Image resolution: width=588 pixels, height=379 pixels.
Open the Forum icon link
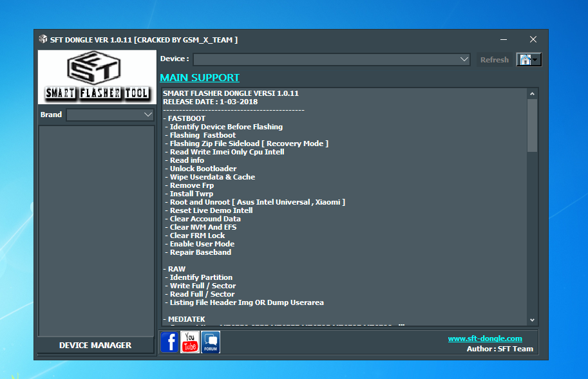(211, 342)
